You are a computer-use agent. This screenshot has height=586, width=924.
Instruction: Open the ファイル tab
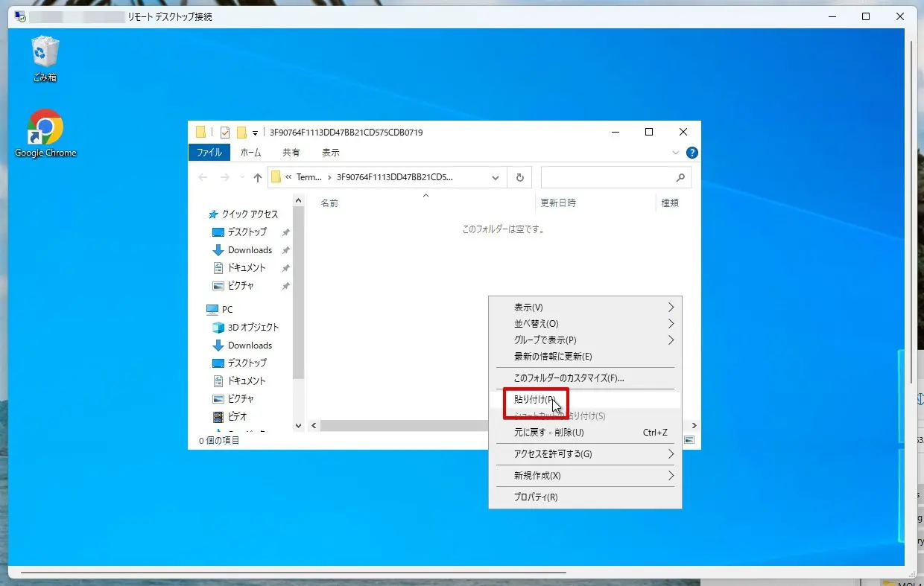[x=209, y=153]
